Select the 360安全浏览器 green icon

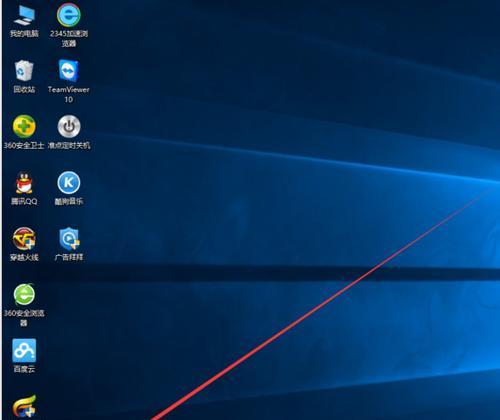pos(24,294)
